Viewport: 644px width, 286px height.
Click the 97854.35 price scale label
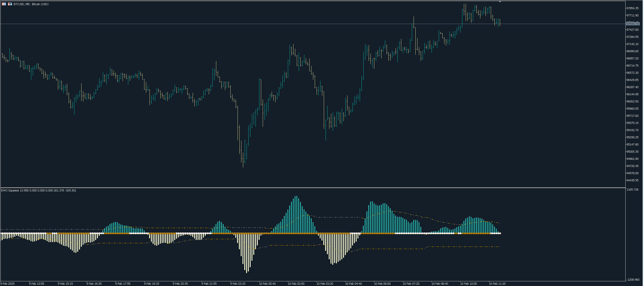633,8
